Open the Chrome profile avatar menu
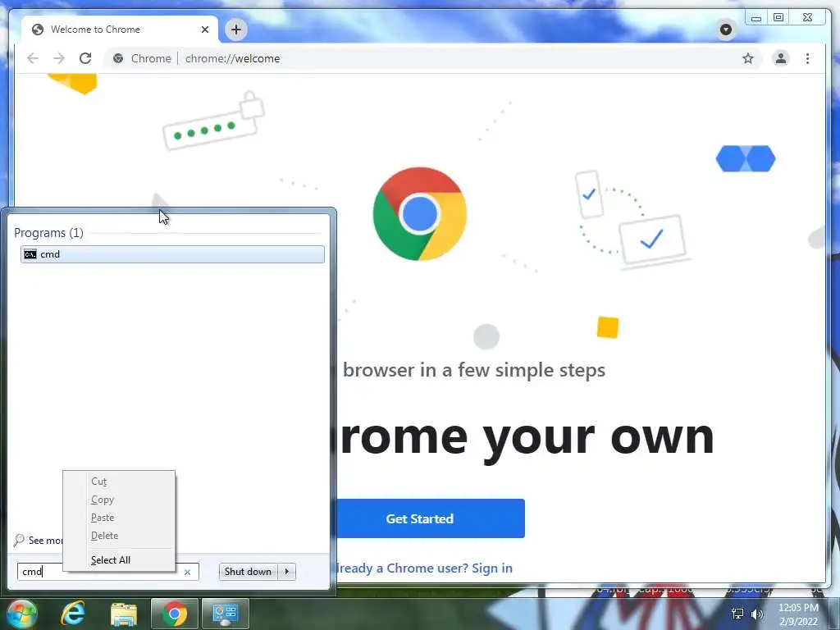Screen dimensions: 840x630 pos(781,58)
